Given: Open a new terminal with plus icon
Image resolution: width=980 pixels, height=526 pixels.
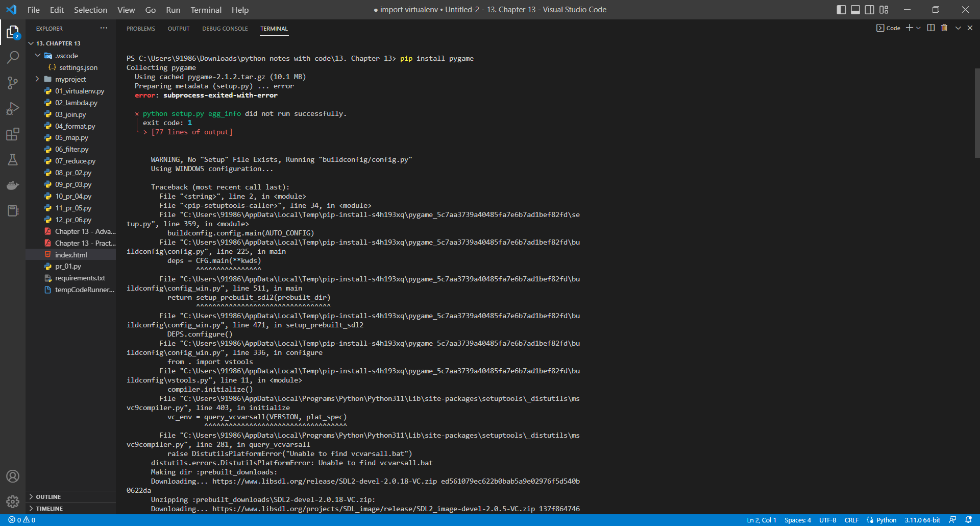Looking at the screenshot, I should coord(910,28).
